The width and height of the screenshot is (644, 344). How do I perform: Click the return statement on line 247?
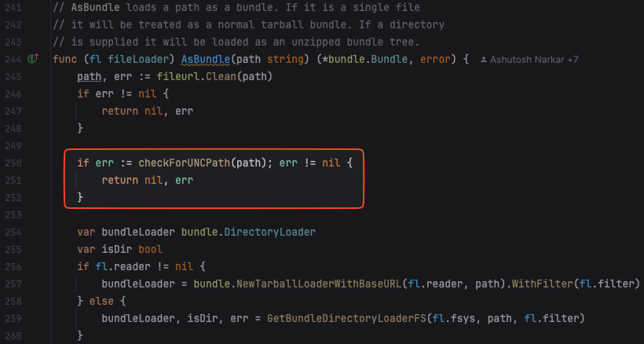tap(148, 112)
